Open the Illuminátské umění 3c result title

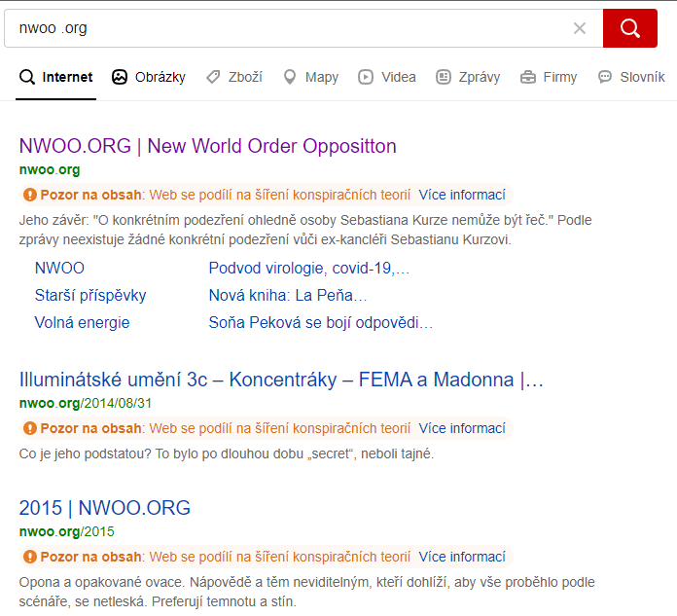coord(281,380)
